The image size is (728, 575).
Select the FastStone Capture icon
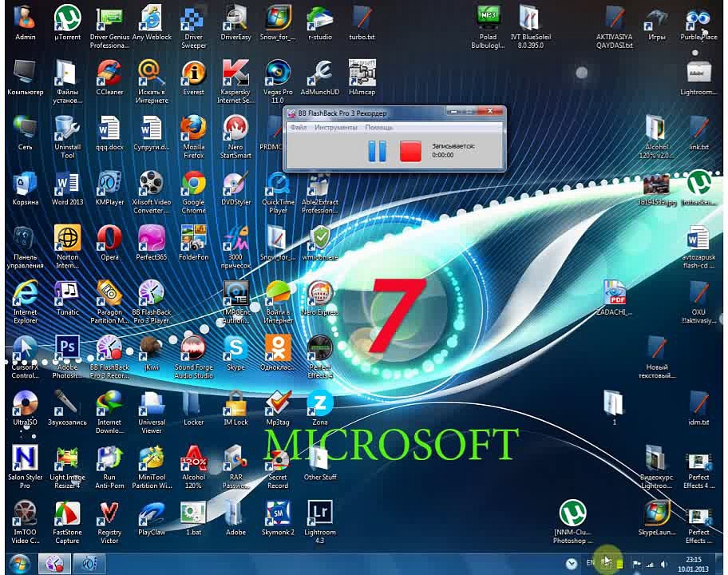coord(67,522)
